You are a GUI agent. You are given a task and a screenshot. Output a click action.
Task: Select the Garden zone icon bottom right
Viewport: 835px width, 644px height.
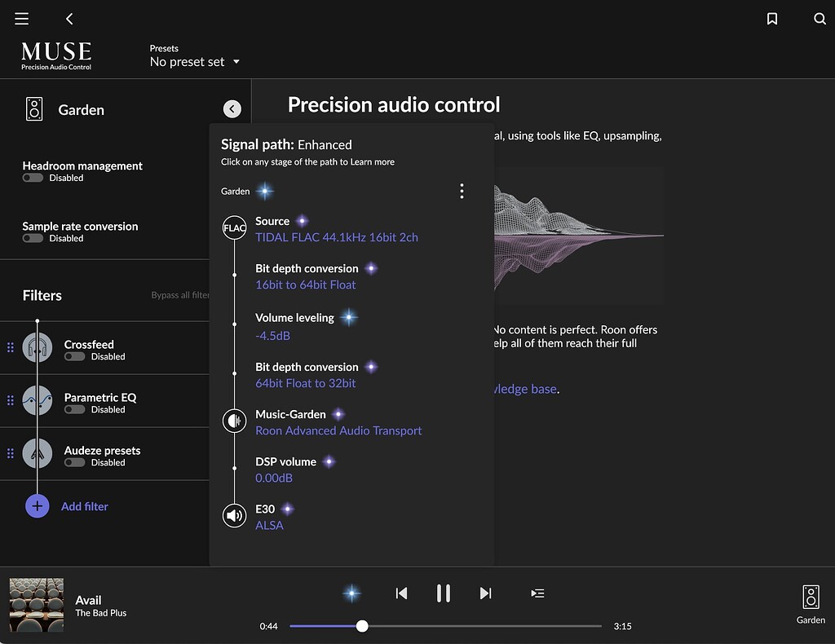click(810, 598)
